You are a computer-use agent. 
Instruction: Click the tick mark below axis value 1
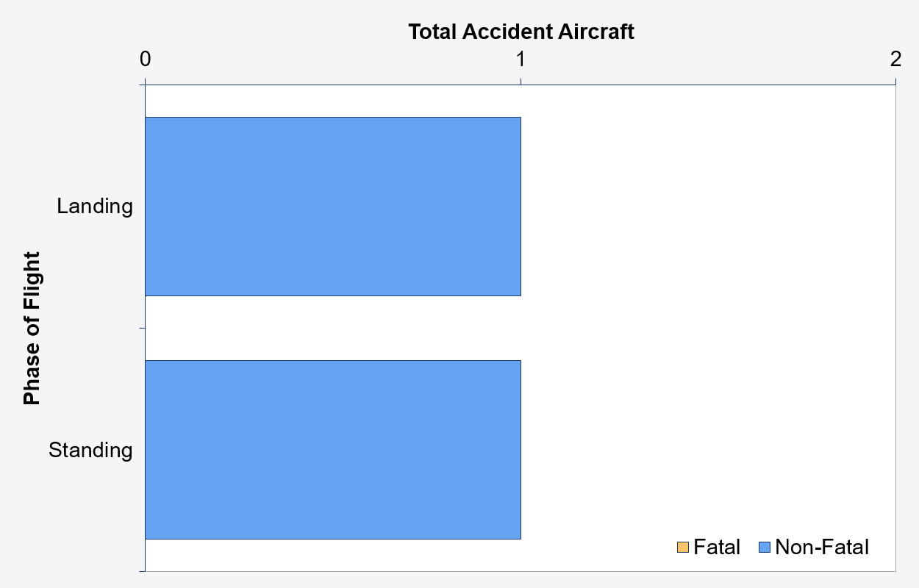pos(521,82)
